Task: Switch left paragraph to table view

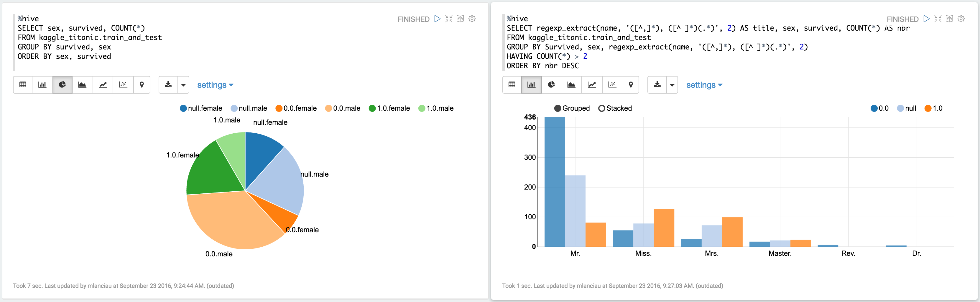Action: point(22,85)
